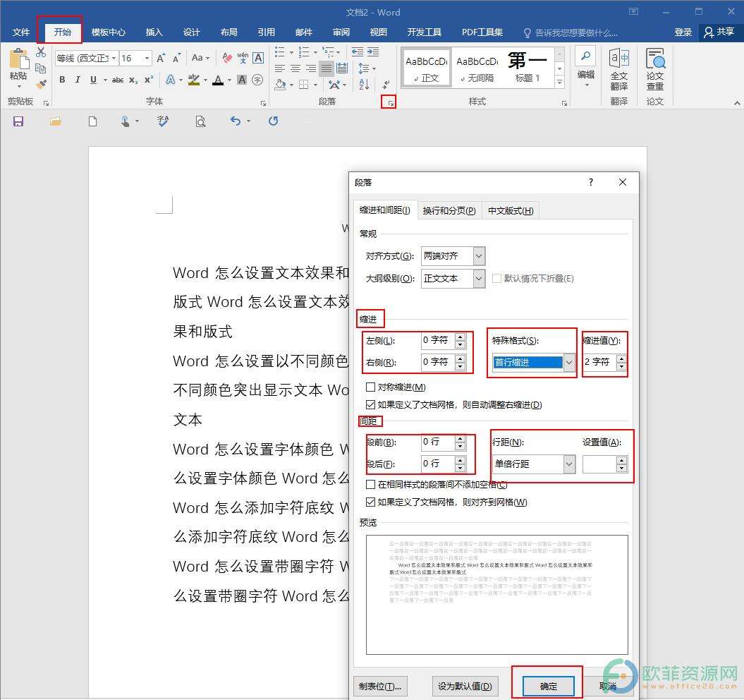Screen dimensions: 744x700
Task: Click the 设为默认值 button
Action: click(465, 686)
